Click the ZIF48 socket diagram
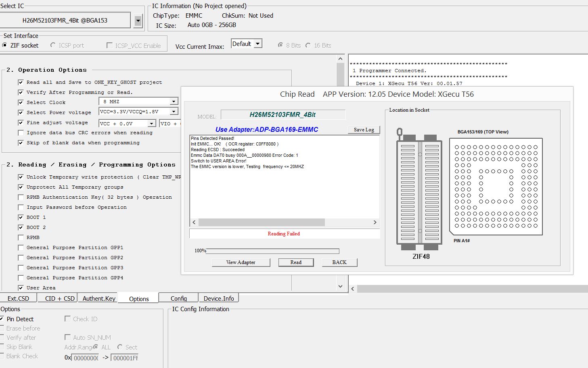The height and width of the screenshot is (368, 588). tap(420, 191)
